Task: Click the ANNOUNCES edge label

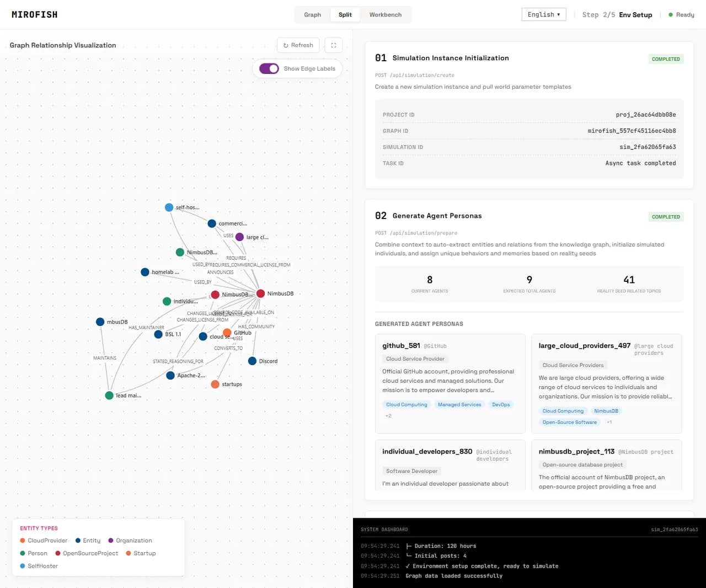Action: [220, 272]
